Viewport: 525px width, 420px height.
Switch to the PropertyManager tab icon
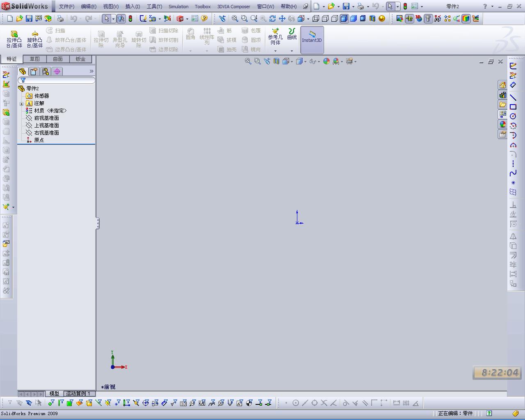pyautogui.click(x=34, y=71)
